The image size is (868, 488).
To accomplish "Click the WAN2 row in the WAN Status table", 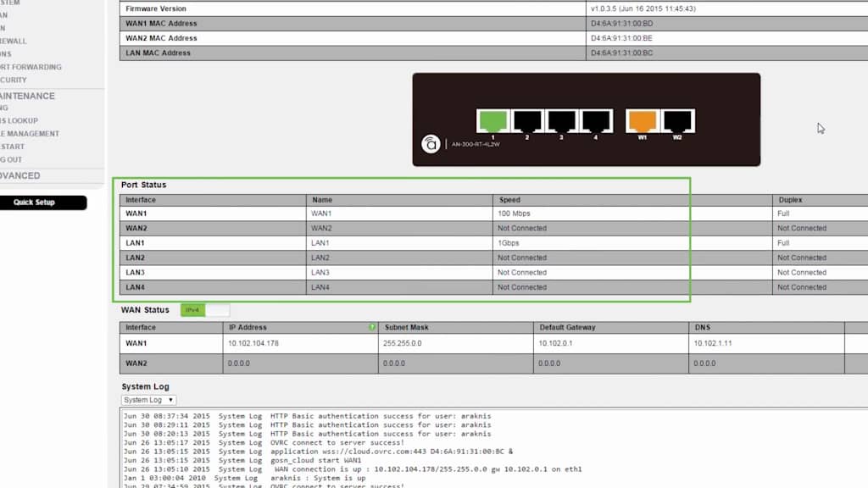I will [x=494, y=363].
